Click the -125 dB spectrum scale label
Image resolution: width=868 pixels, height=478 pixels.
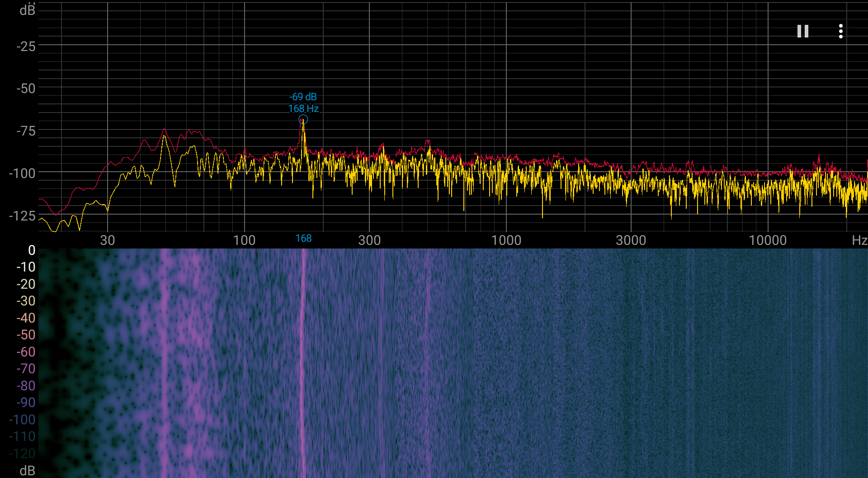pos(22,216)
